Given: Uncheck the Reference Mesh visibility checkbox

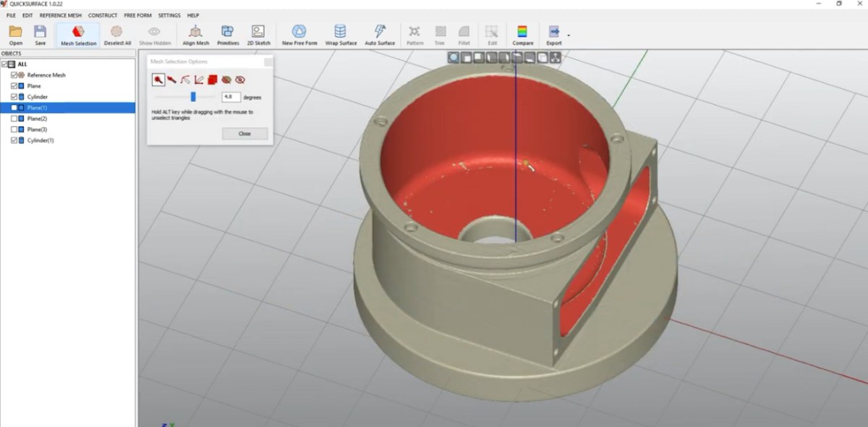Looking at the screenshot, I should point(14,75).
